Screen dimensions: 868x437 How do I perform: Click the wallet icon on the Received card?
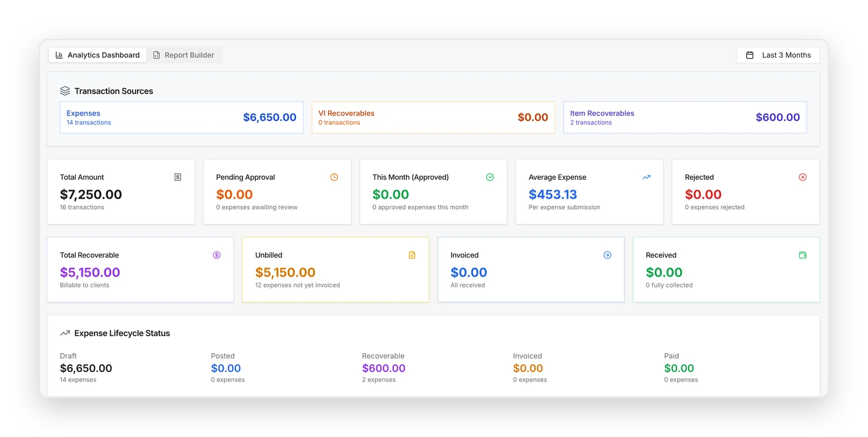[802, 255]
